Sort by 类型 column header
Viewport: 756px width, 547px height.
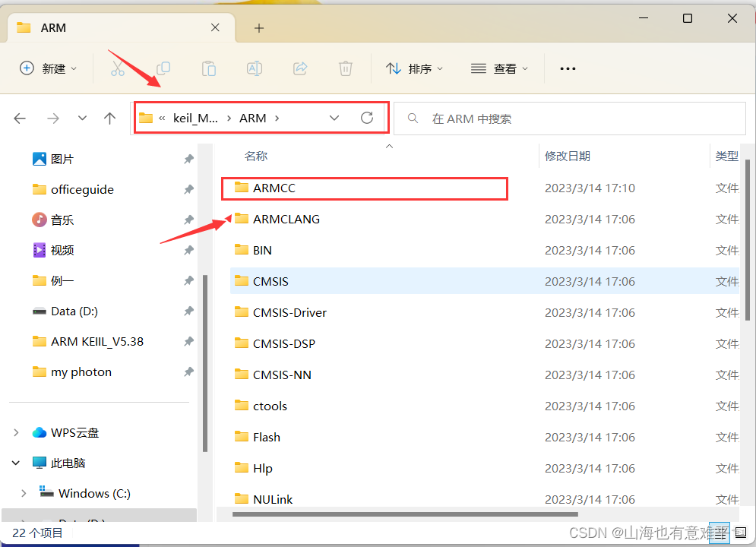click(x=726, y=157)
